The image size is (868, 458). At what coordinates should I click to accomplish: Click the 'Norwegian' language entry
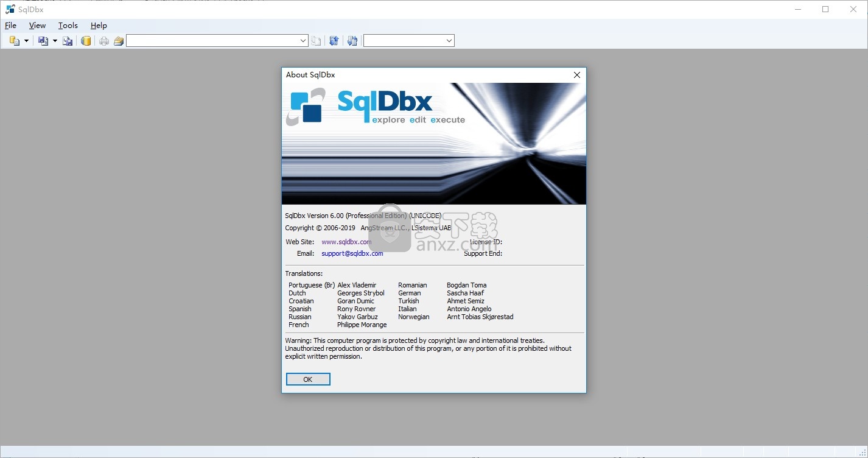pos(414,317)
